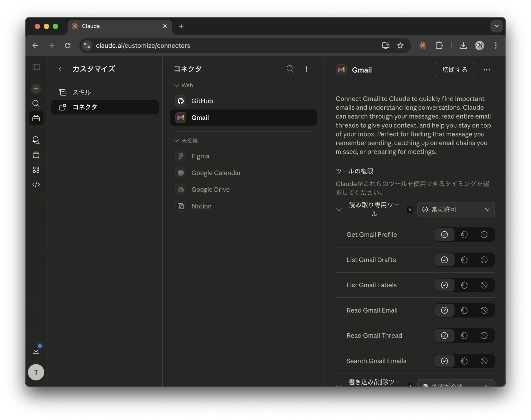
Task: Open the Notion connector entry
Action: coord(201,206)
